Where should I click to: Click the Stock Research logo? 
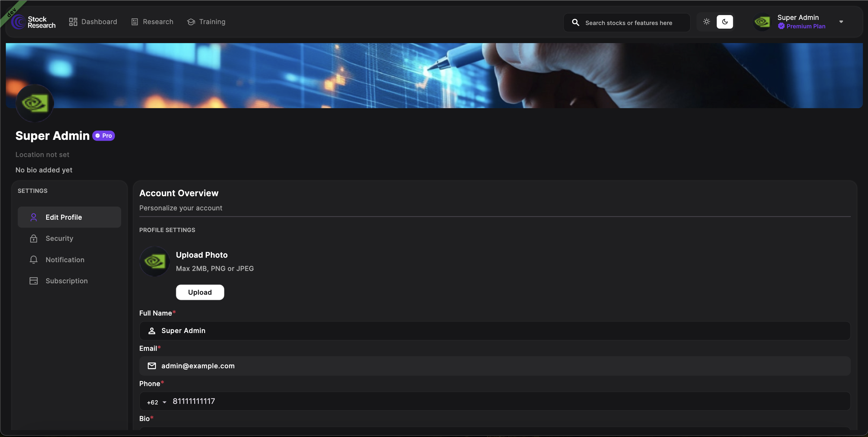[x=33, y=22]
